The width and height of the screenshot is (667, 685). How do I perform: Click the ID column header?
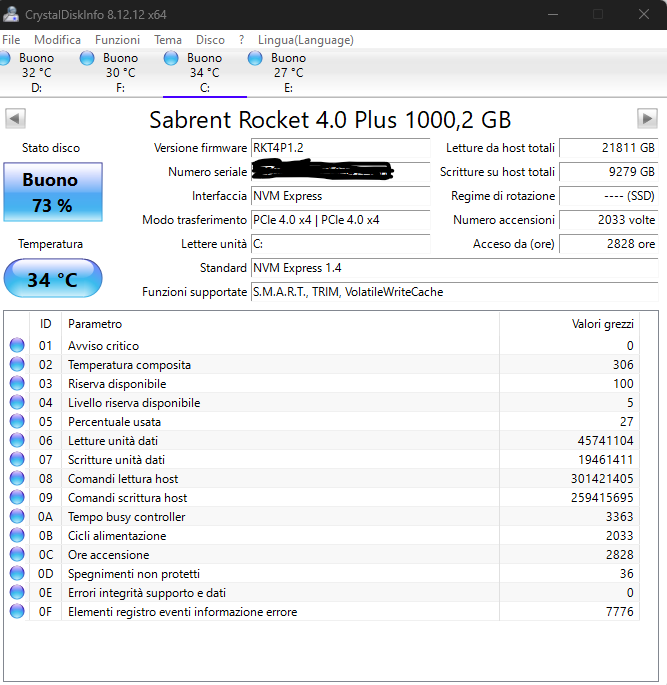(45, 324)
